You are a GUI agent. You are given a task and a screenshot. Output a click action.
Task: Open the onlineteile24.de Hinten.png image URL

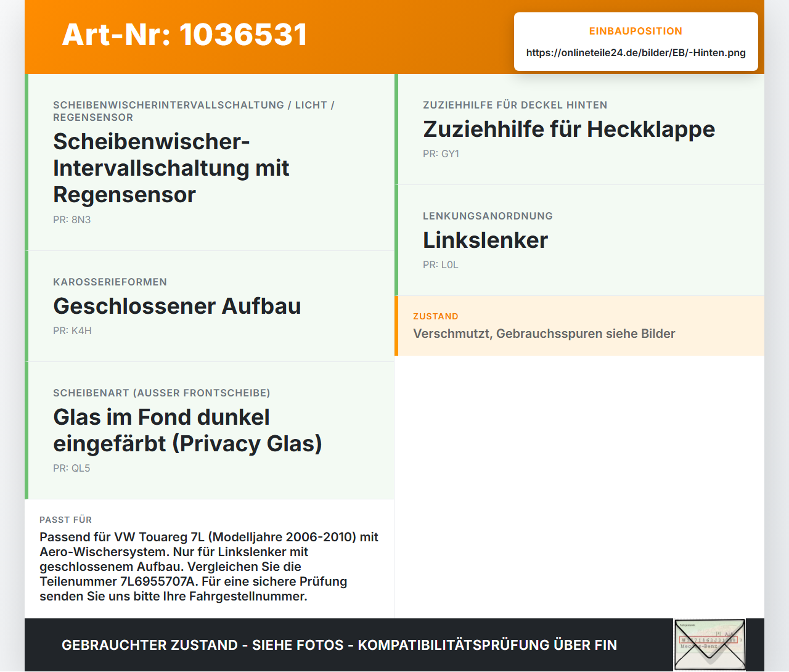[636, 52]
